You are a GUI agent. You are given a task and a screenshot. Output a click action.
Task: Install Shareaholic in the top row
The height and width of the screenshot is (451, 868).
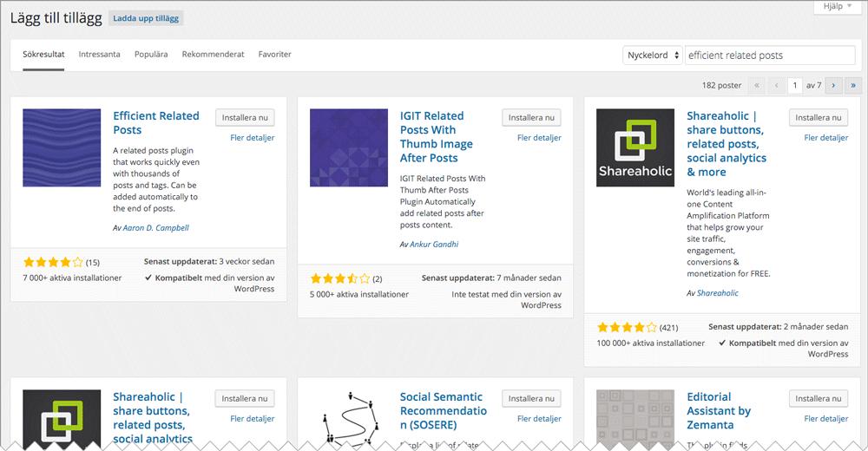(x=819, y=117)
